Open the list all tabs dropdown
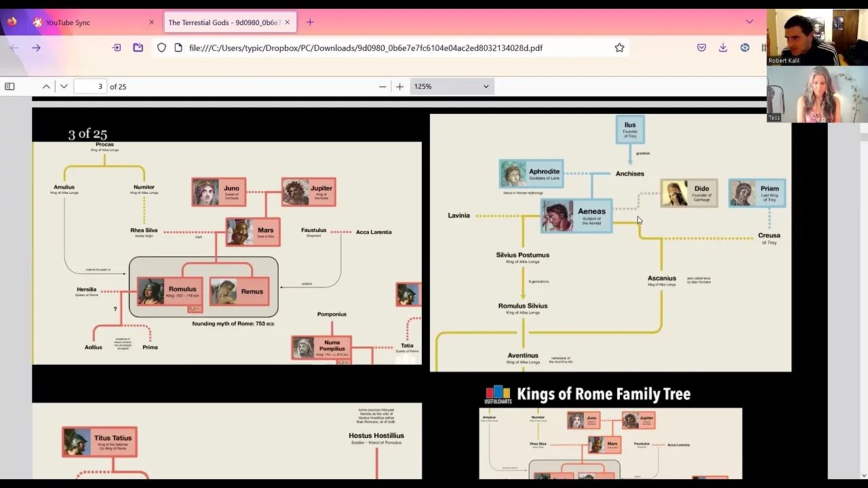The height and width of the screenshot is (488, 868). coord(749,22)
